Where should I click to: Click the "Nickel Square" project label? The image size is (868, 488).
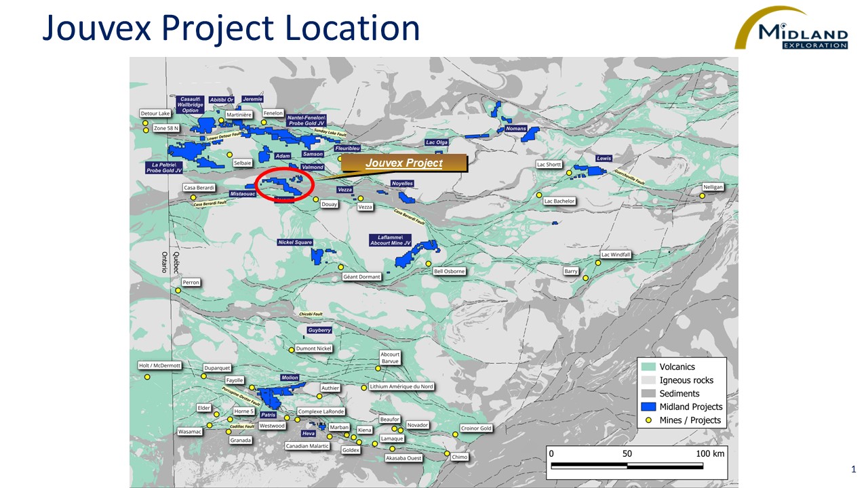[295, 242]
